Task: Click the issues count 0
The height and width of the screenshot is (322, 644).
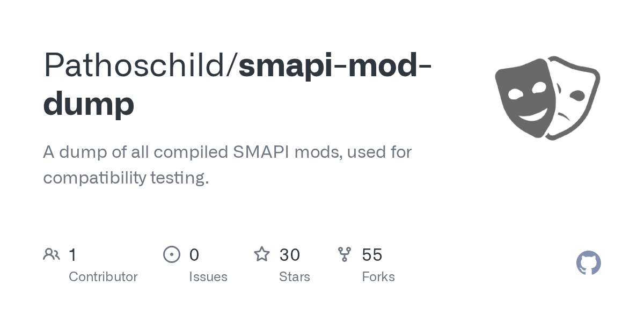Action: [x=194, y=254]
